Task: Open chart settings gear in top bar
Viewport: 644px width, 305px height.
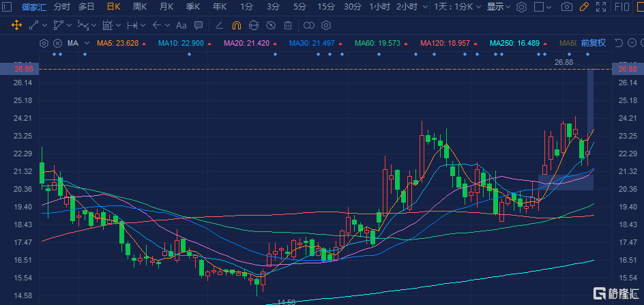Action: click(x=522, y=7)
